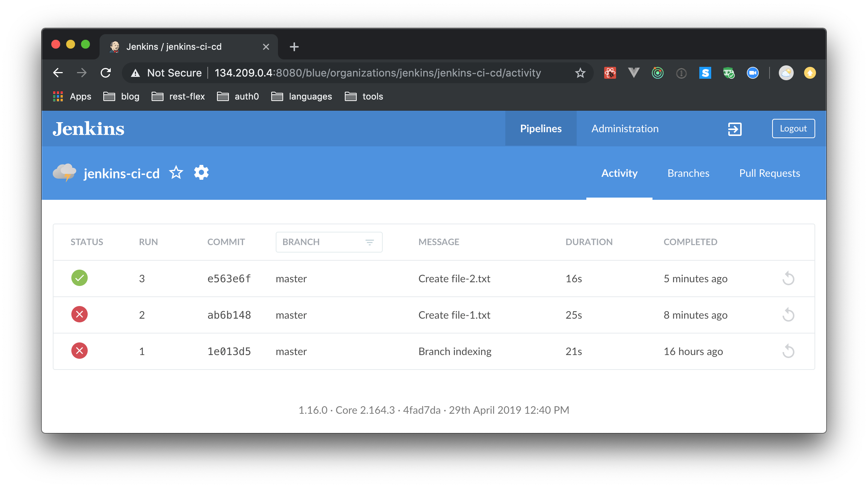Screen dimensions: 868x488
Task: Click the commit hash e563e6f for run 3
Action: [229, 278]
